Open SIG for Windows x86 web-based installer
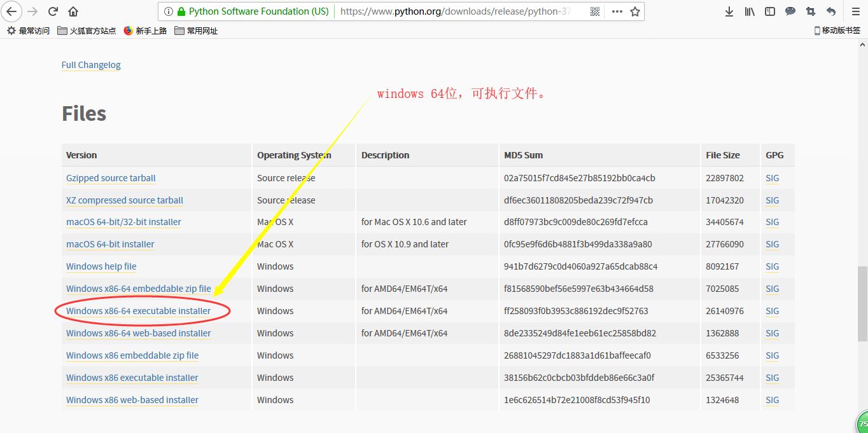 click(772, 400)
